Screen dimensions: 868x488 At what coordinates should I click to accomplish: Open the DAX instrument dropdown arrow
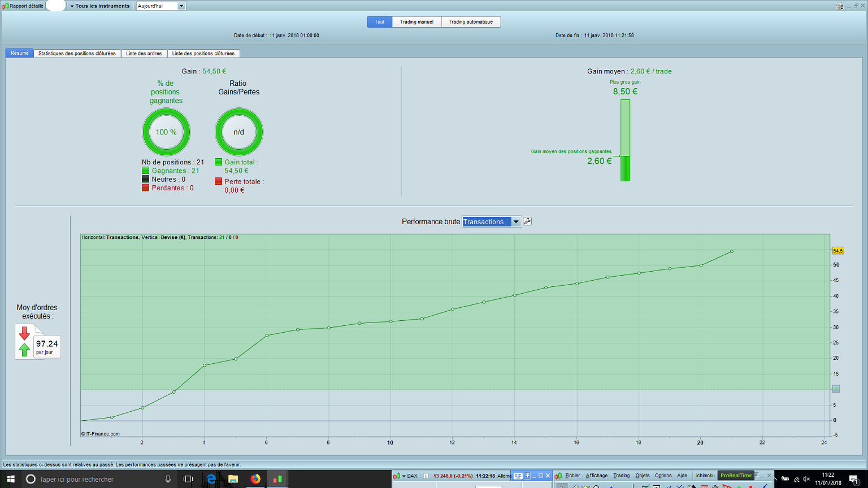pyautogui.click(x=403, y=476)
